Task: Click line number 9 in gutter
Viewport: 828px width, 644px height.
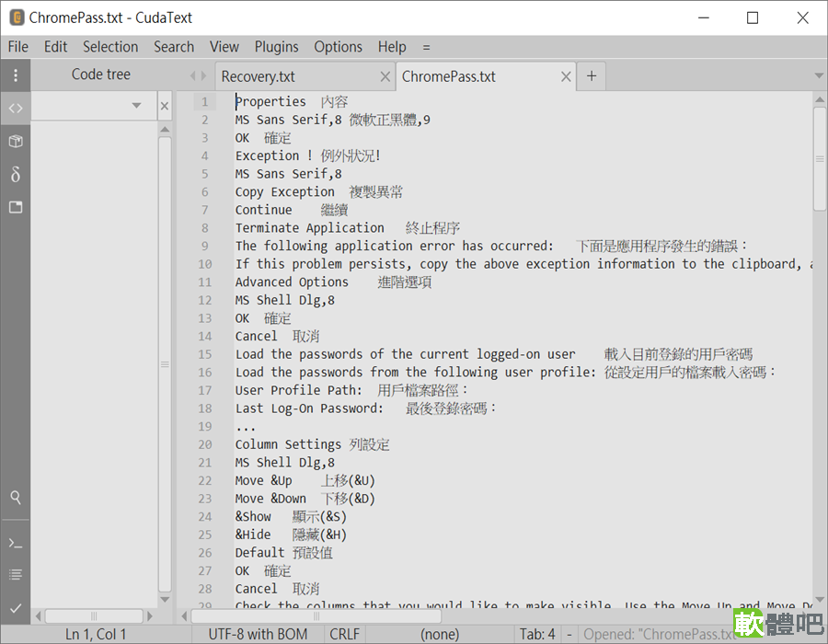Action: [x=205, y=246]
